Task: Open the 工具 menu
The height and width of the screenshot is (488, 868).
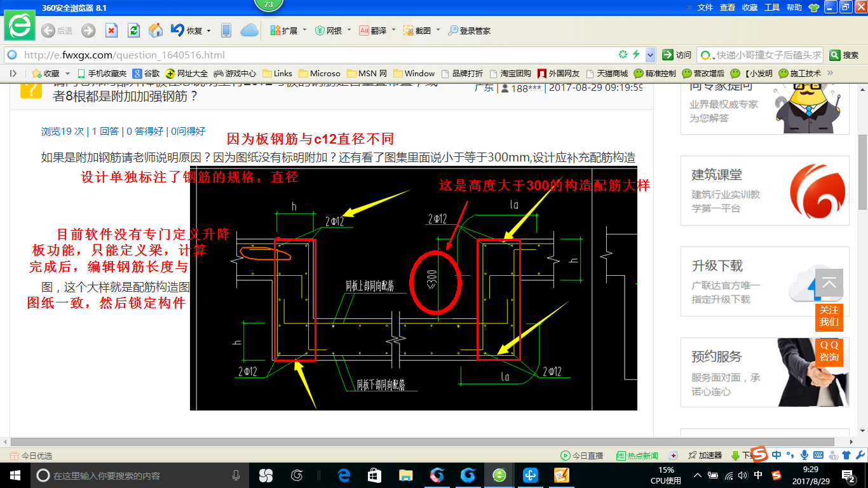Action: point(772,8)
